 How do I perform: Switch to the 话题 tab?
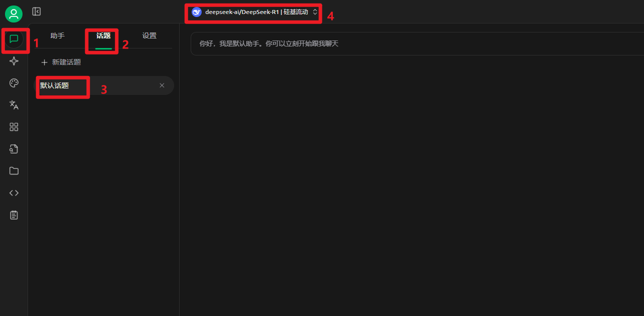point(104,36)
